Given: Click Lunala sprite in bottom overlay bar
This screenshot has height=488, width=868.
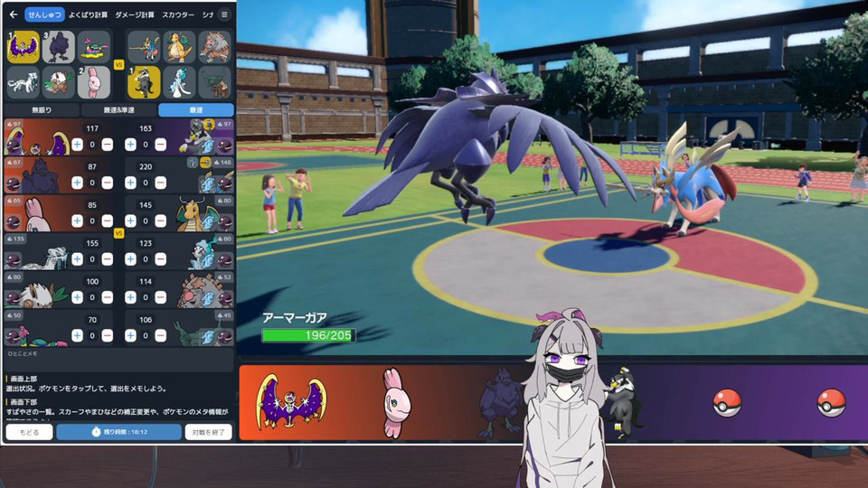Looking at the screenshot, I should (291, 401).
